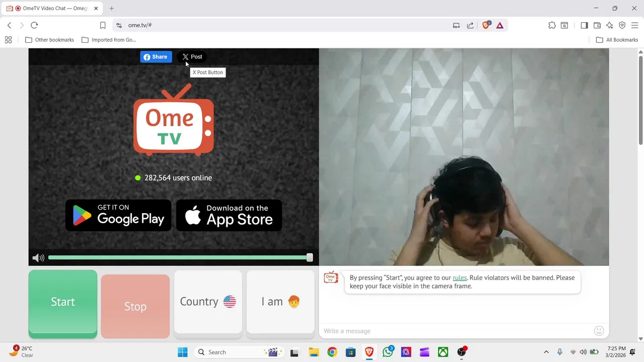Open the Extensions puzzle icon
644x362 pixels.
[x=552, y=25]
